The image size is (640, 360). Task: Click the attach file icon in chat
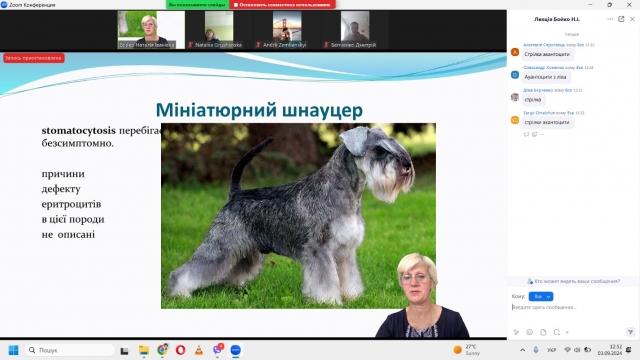(x=543, y=332)
